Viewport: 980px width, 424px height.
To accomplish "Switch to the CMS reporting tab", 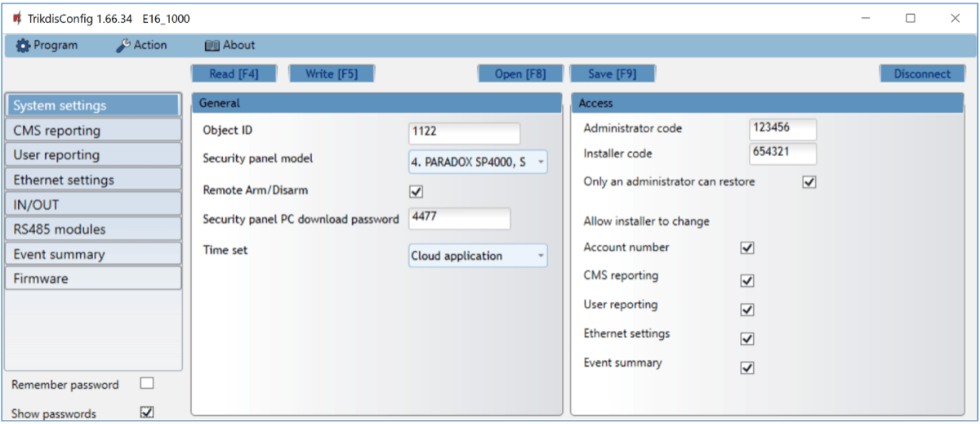I will click(92, 131).
